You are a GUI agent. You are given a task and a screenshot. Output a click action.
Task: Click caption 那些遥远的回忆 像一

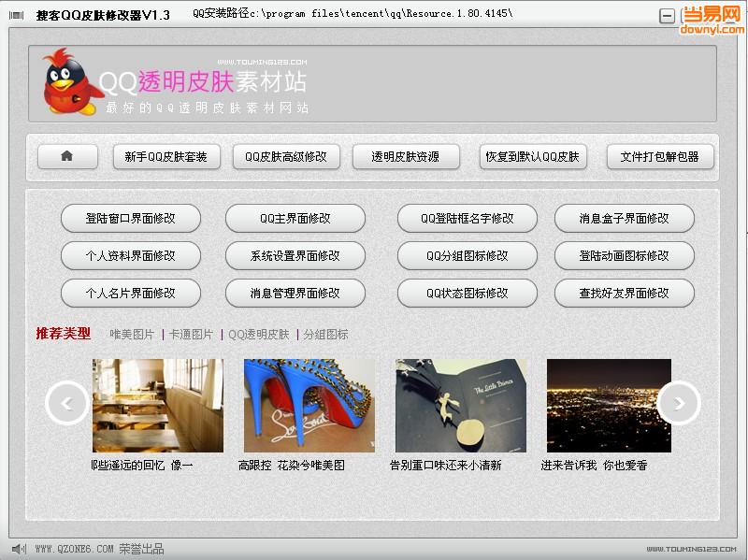142,465
